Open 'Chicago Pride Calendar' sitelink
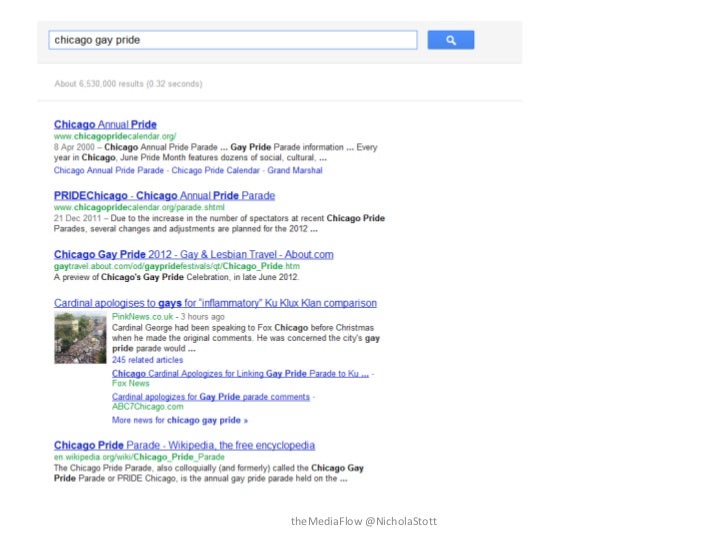The height and width of the screenshot is (546, 728). (215, 170)
